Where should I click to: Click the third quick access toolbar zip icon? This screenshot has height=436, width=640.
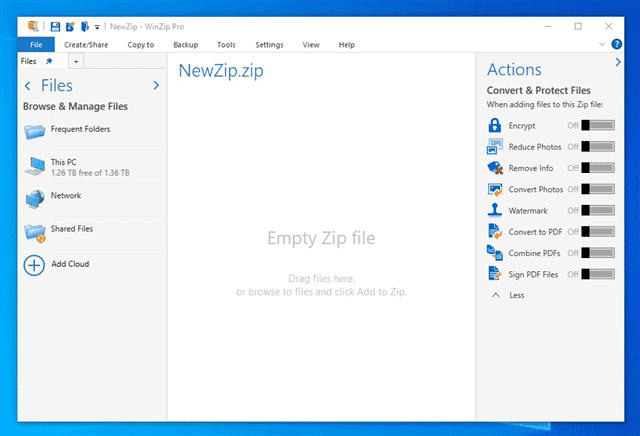(84, 27)
